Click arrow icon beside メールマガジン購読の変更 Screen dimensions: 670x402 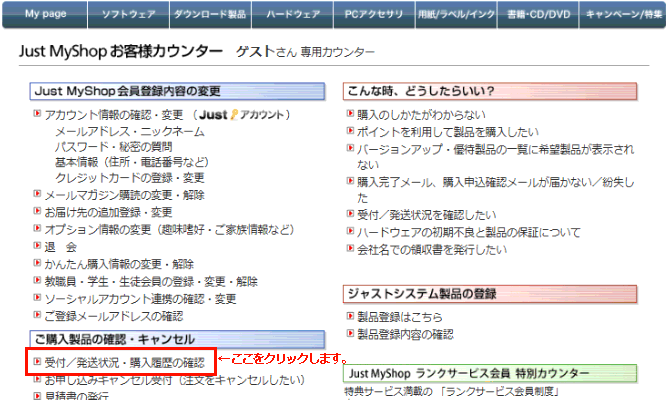(x=37, y=194)
